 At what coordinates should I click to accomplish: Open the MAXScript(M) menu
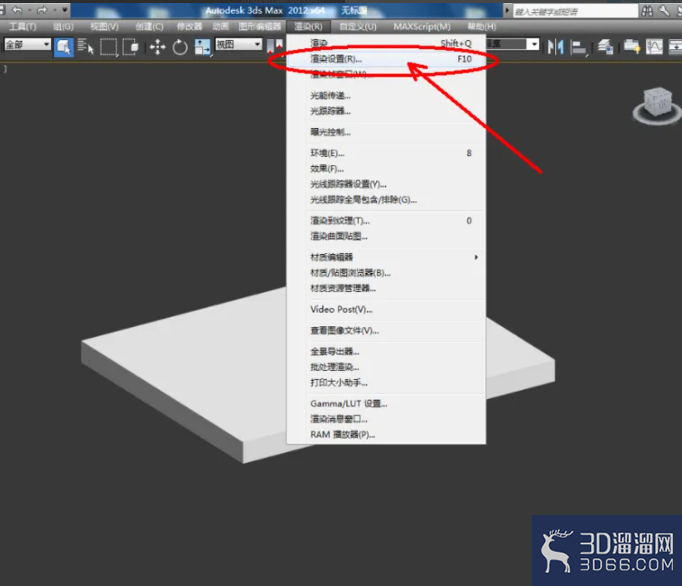point(422,27)
